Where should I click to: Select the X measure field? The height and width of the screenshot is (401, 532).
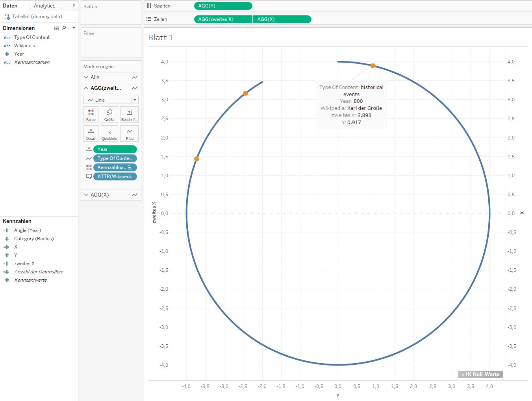coord(16,247)
